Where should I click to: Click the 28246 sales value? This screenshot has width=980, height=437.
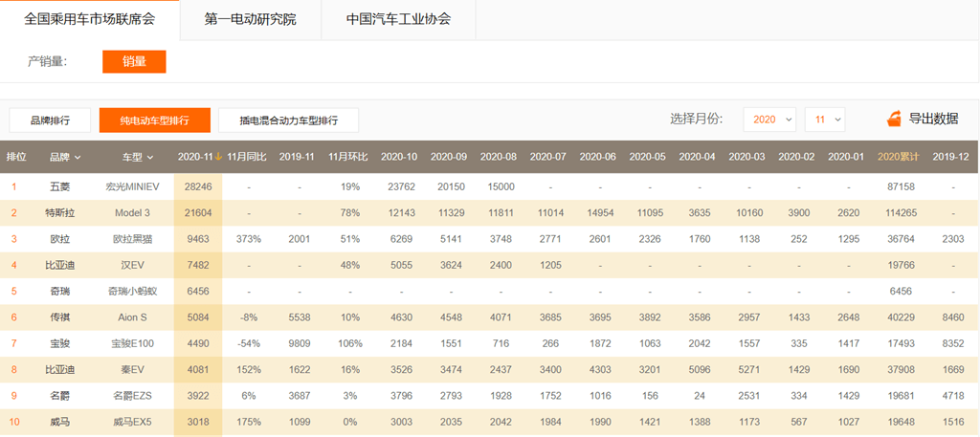[198, 186]
